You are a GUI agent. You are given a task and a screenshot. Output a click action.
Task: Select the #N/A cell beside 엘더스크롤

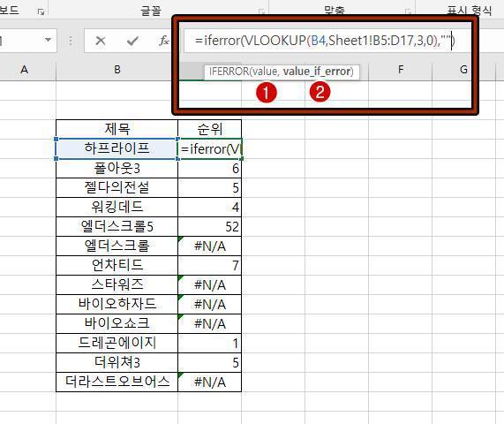209,246
